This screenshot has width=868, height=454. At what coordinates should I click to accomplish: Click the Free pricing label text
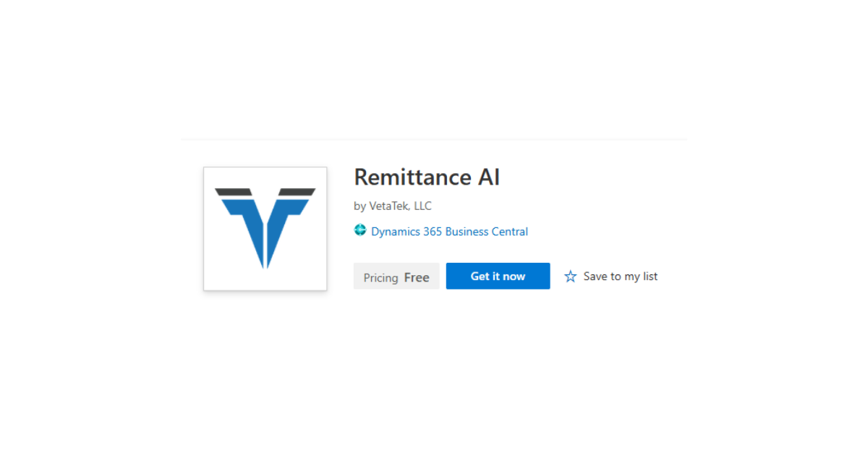(x=416, y=277)
